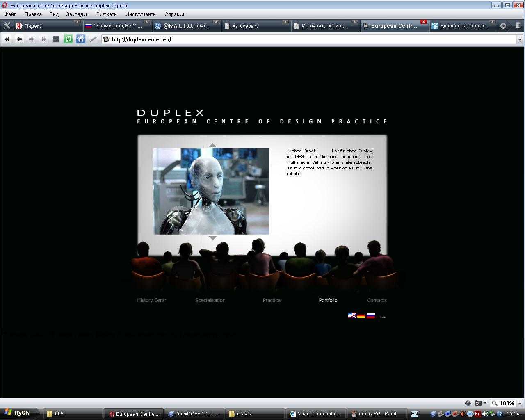Switch site language to German flag
Screen dimensions: 525x420
click(361, 316)
